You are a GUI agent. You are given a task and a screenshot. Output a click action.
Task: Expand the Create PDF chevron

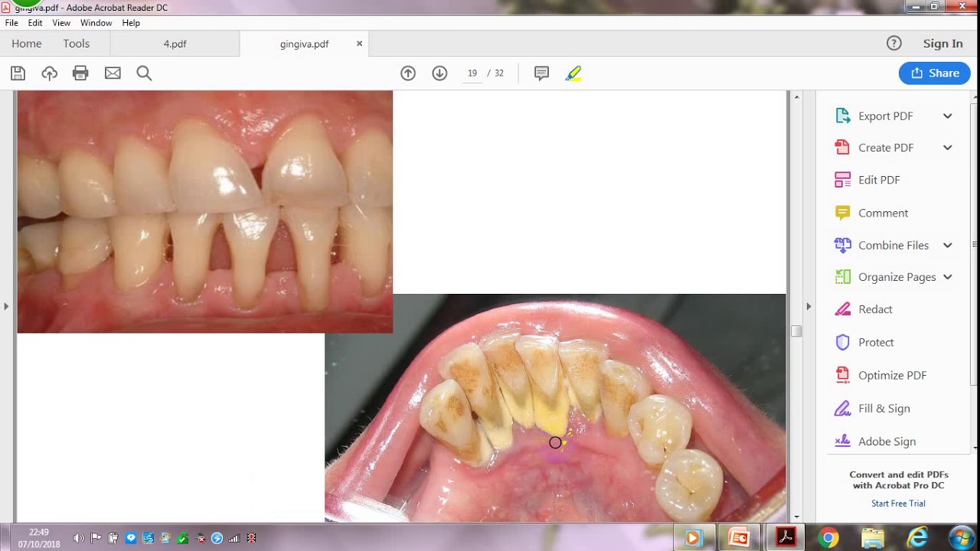tap(947, 148)
